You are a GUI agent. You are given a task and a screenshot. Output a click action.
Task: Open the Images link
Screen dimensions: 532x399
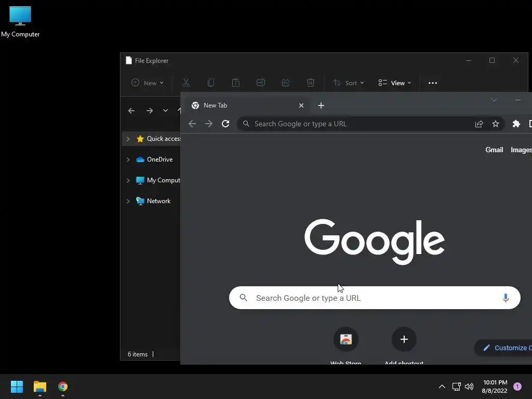click(521, 150)
